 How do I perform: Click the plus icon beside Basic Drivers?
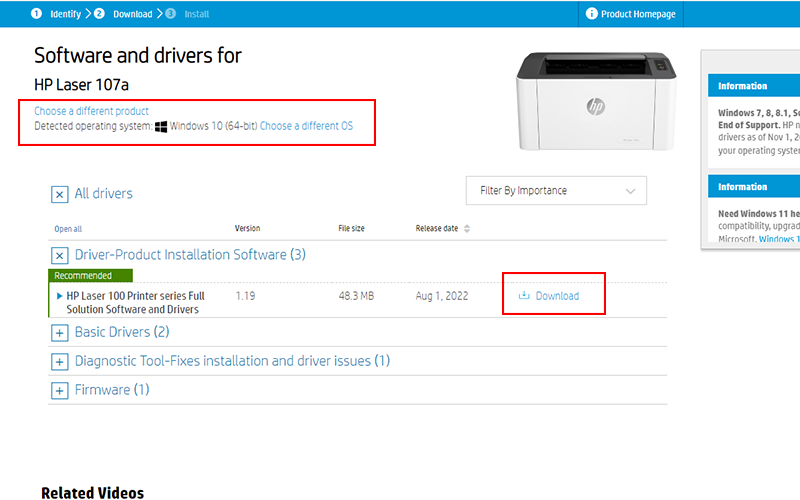(x=59, y=332)
